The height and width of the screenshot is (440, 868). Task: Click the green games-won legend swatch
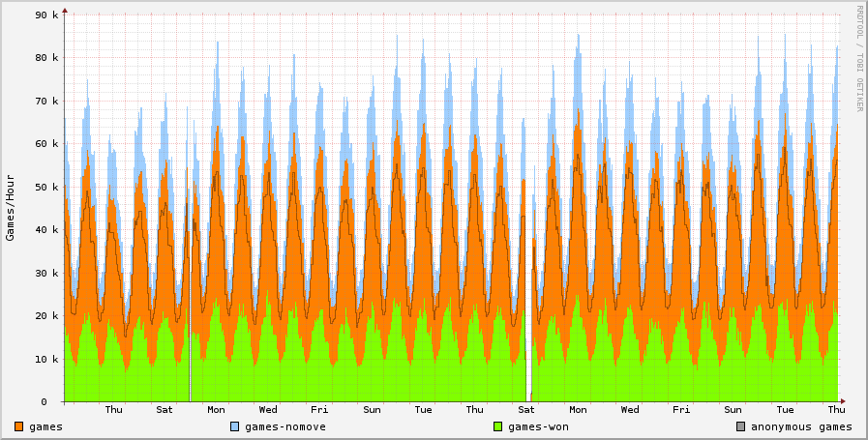pos(498,426)
